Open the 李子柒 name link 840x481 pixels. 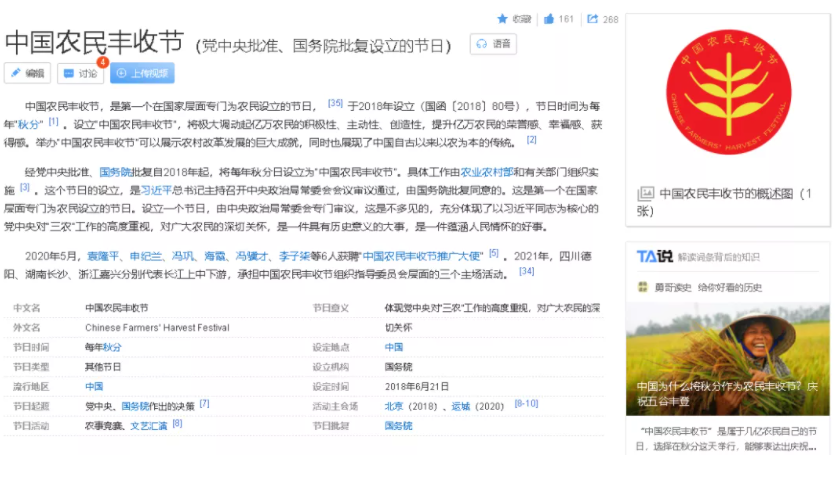(295, 256)
